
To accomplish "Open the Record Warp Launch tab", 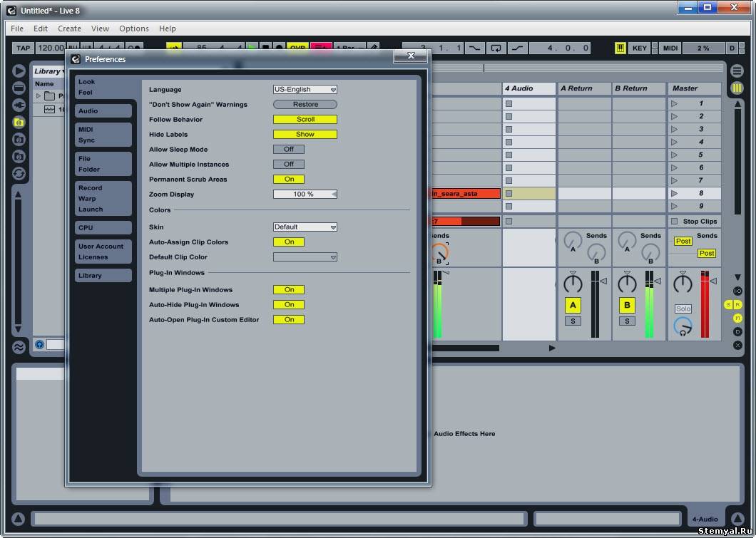I will click(103, 198).
